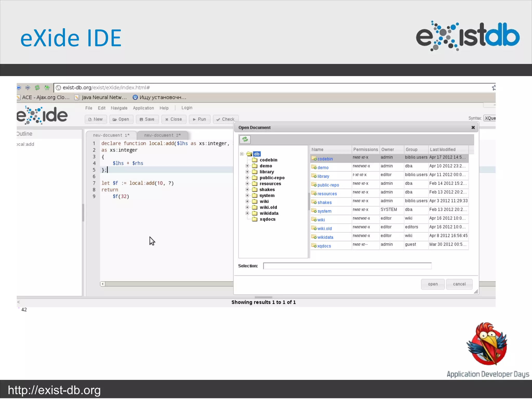Click the Login menu item
532x399 pixels.
pos(187,108)
